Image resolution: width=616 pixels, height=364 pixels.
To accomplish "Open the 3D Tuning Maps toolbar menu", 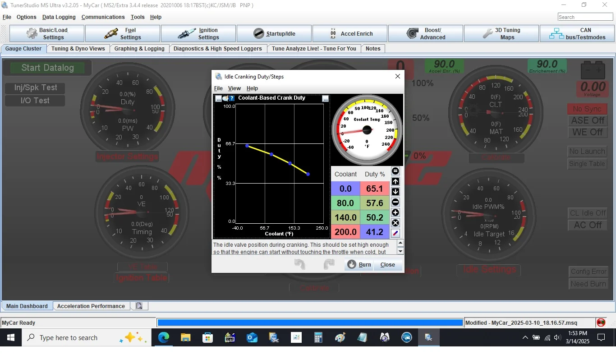I will point(501,34).
